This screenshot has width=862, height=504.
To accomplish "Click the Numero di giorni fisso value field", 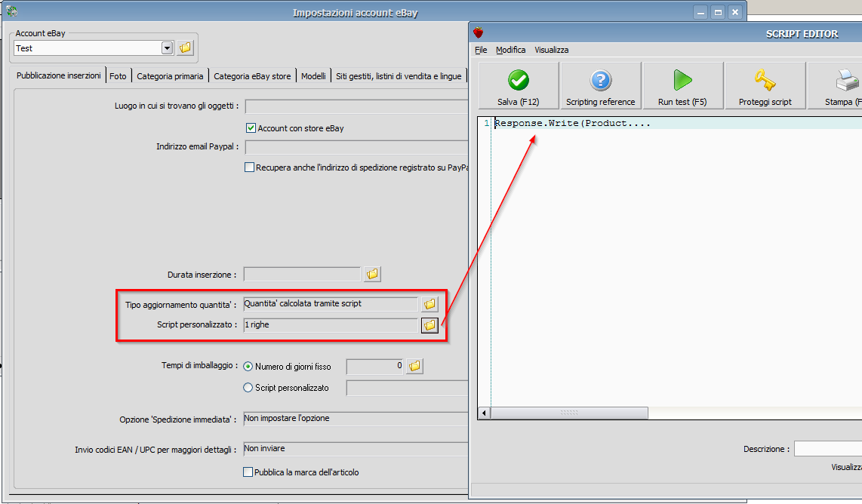I will point(375,366).
